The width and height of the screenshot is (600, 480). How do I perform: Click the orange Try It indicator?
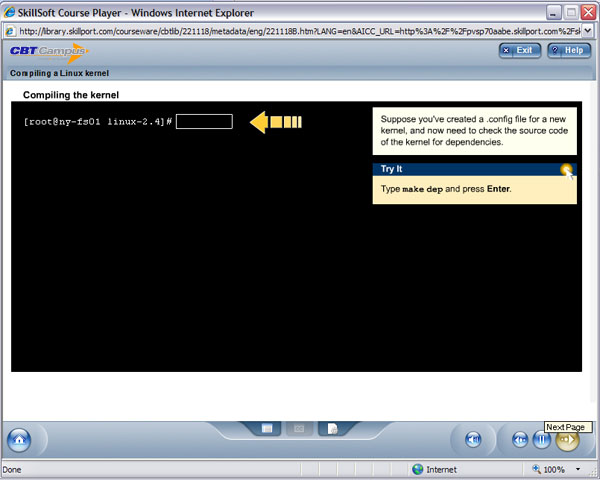point(567,170)
